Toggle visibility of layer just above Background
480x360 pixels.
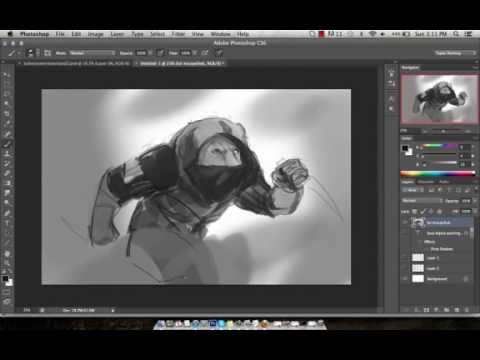pos(405,268)
